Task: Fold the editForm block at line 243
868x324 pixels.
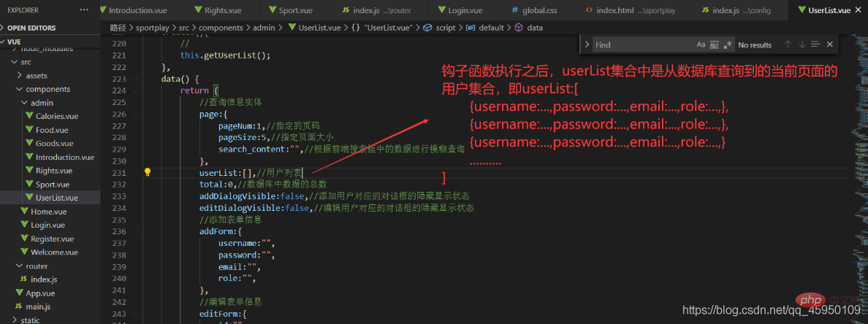Action: tap(136, 314)
